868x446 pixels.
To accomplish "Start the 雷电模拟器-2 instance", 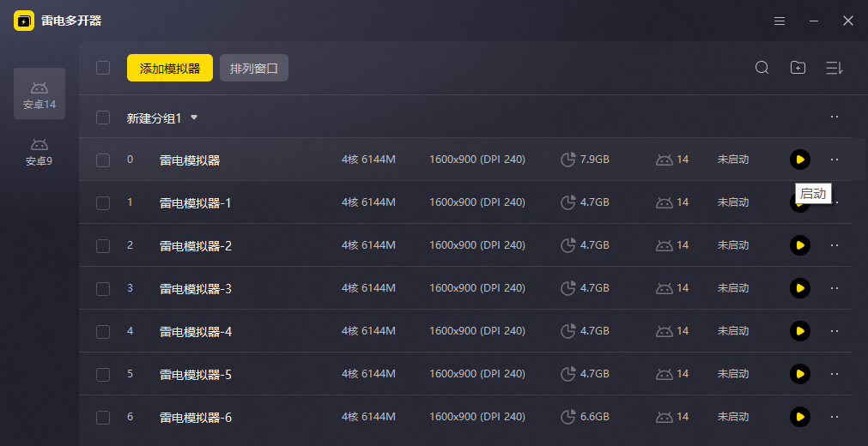I will (x=800, y=245).
